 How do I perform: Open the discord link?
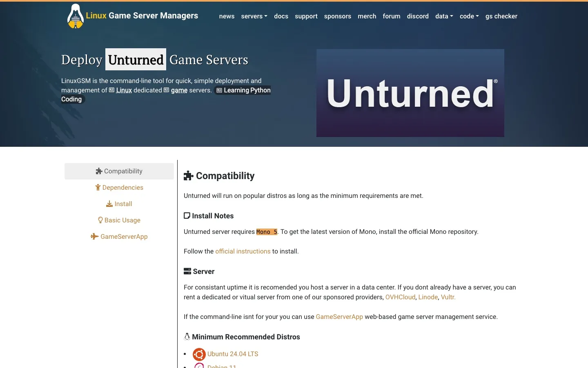coord(418,16)
